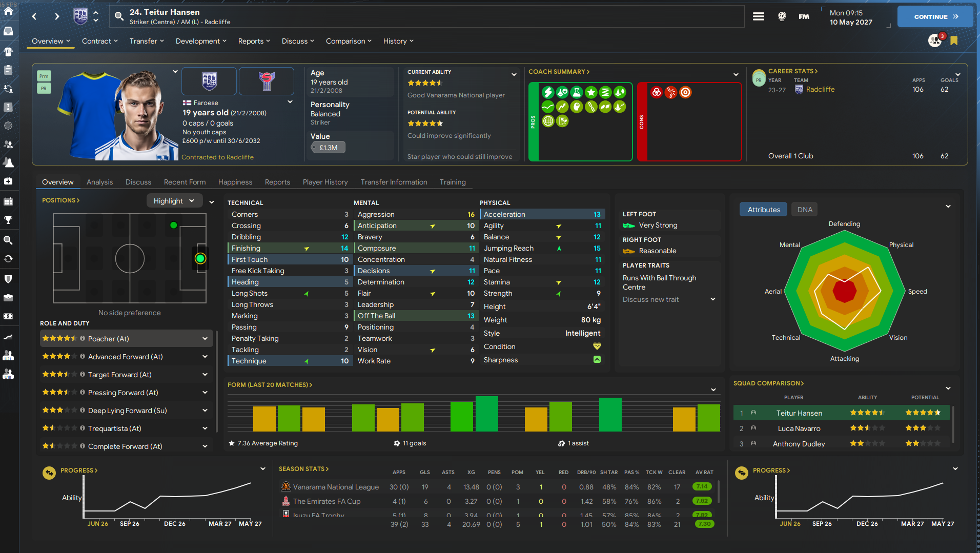The image size is (980, 553).
Task: Open the Medical Centre sidebar icon
Action: coord(8,181)
